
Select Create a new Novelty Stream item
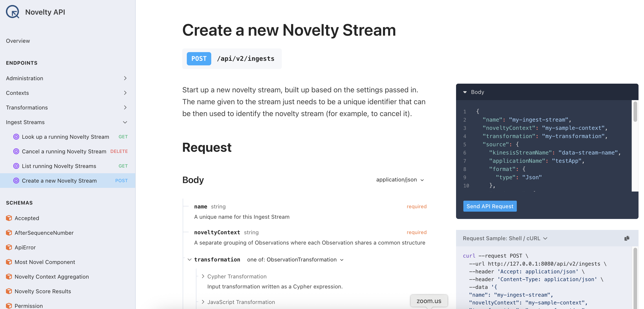(x=59, y=181)
